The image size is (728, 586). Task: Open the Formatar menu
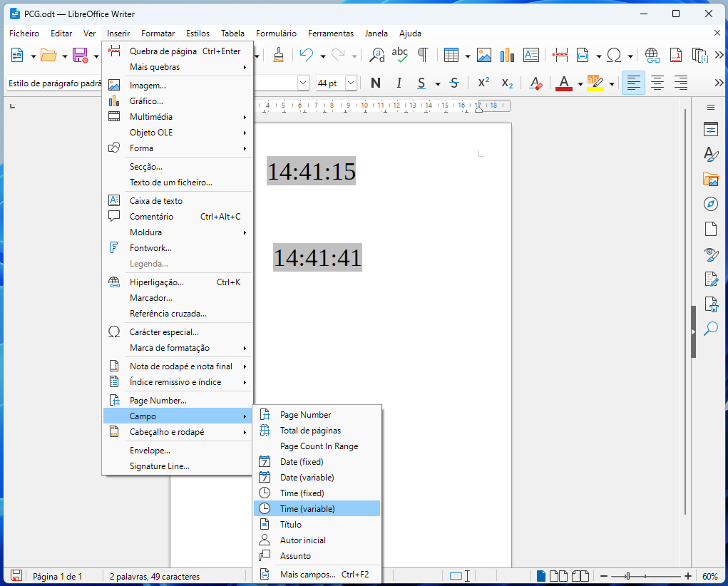pyautogui.click(x=158, y=33)
